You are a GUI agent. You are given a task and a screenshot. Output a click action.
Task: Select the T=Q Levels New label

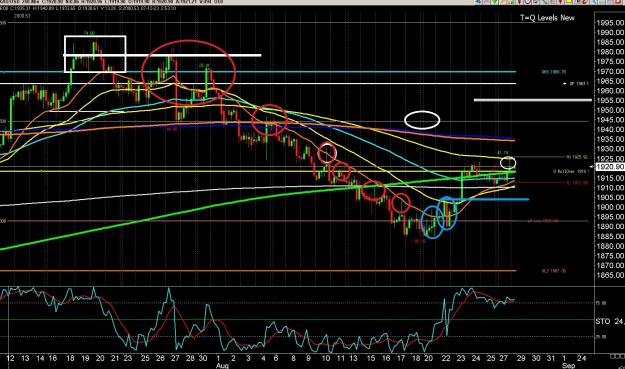(x=547, y=18)
